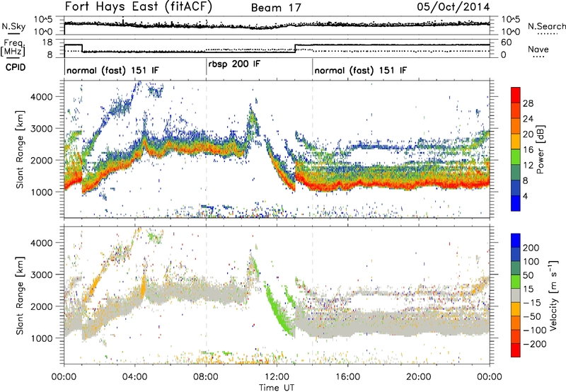
Task: Click the "3000" tick of the power panel
Action: pos(41,129)
